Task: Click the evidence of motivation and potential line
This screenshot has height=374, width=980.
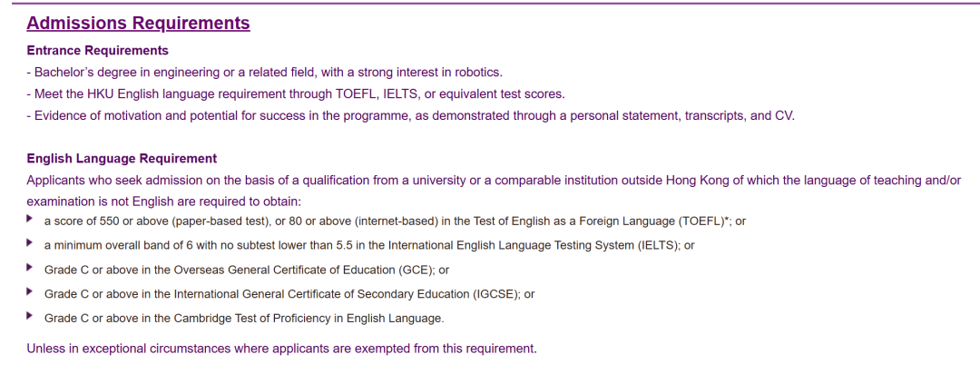Action: [410, 116]
